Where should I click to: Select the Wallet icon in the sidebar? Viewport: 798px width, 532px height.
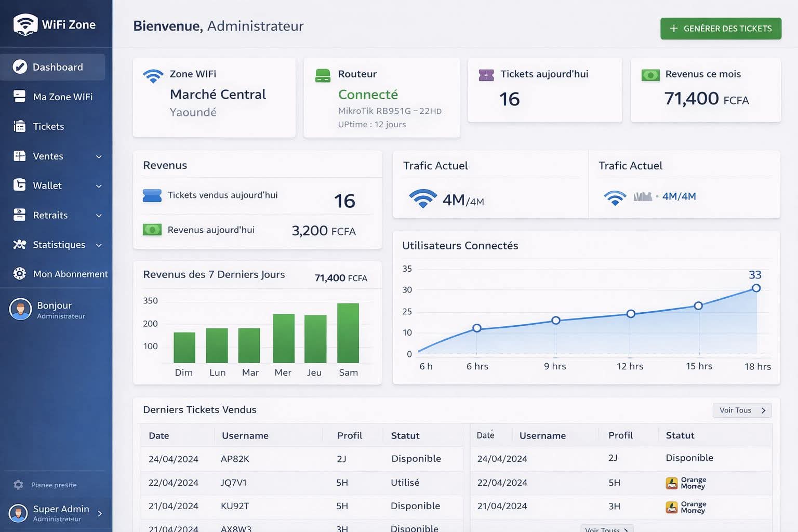pos(19,185)
